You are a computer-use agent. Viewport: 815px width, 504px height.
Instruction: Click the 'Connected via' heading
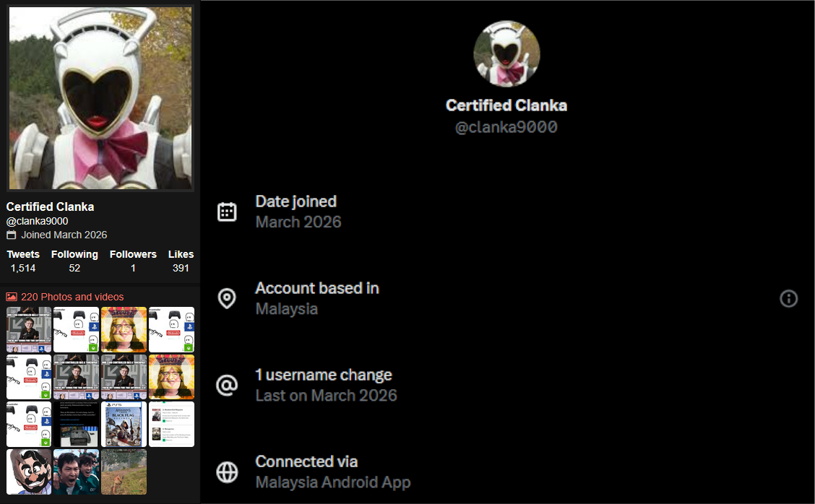click(306, 461)
